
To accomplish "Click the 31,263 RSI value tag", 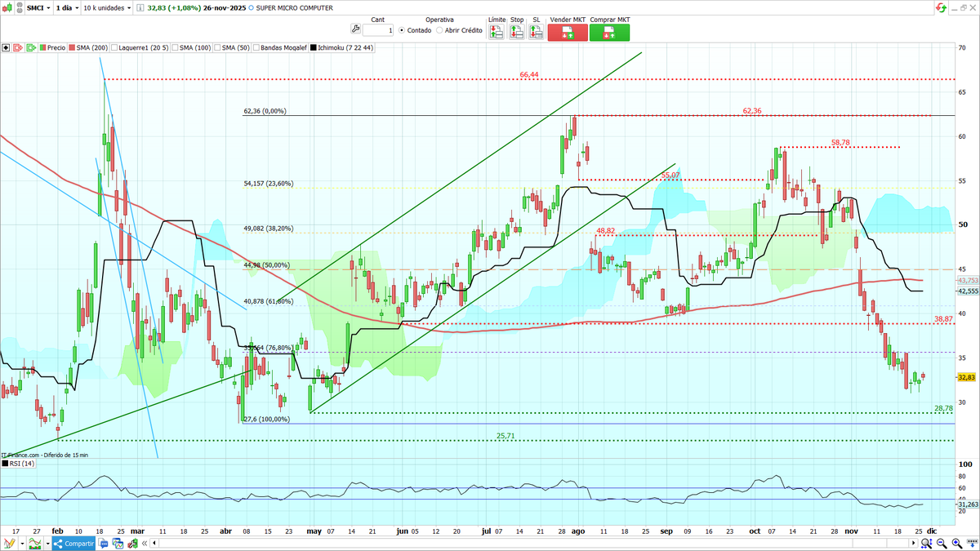I will [967, 504].
